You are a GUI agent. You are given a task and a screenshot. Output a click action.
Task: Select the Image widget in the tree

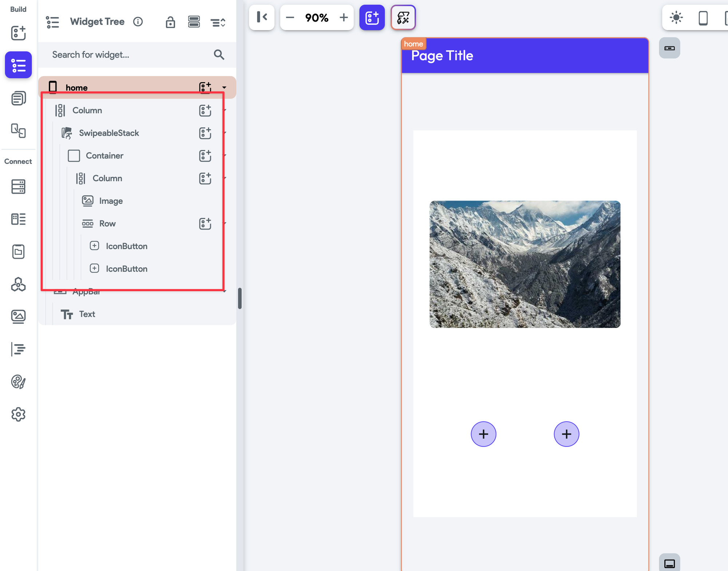tap(110, 201)
